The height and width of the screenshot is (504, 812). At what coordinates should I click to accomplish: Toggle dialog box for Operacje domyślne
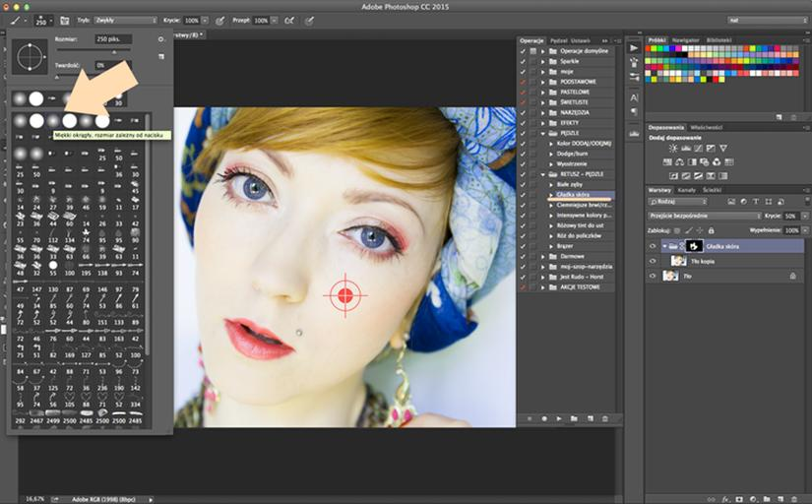(x=532, y=51)
